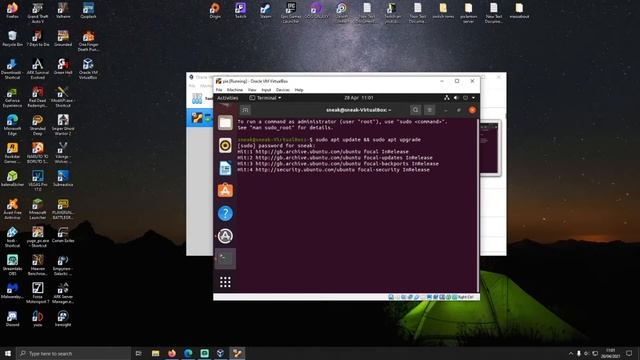The height and width of the screenshot is (360, 640).
Task: Open LibreOffice Writer from the dock
Action: (225, 168)
